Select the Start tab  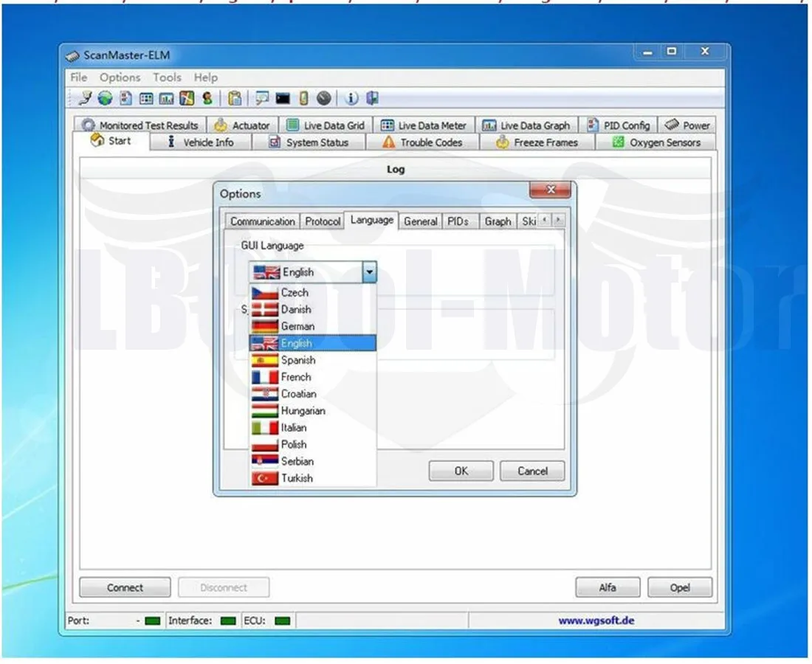click(x=111, y=141)
